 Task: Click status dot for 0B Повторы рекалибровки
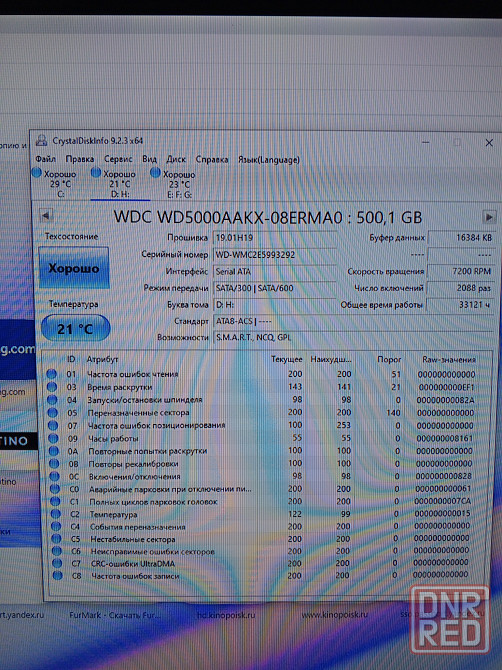point(54,463)
